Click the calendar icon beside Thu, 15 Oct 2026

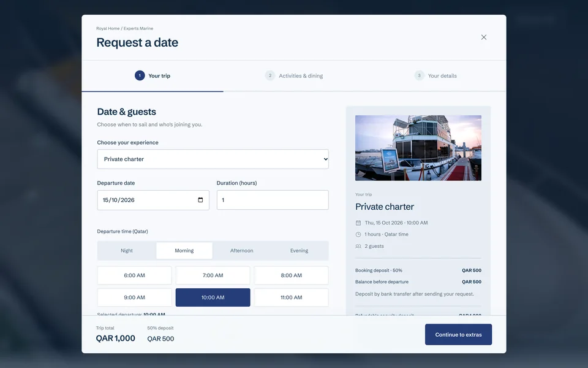coord(358,223)
